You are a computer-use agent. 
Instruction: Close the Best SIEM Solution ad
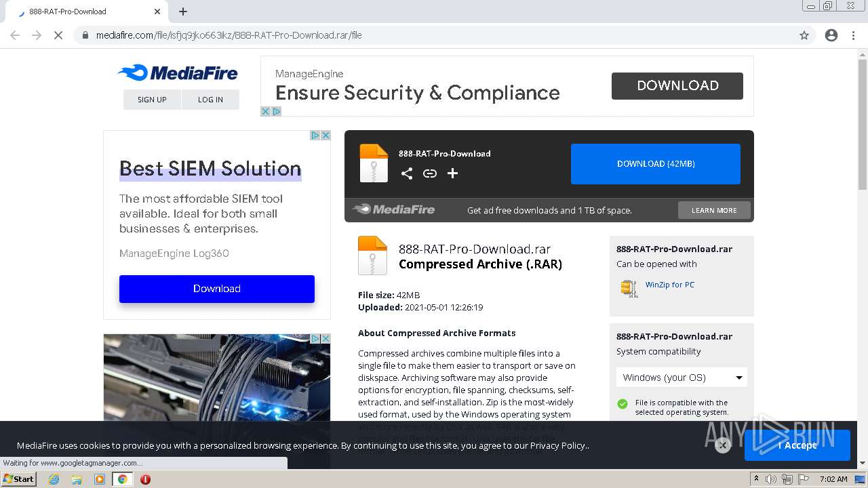pos(325,136)
